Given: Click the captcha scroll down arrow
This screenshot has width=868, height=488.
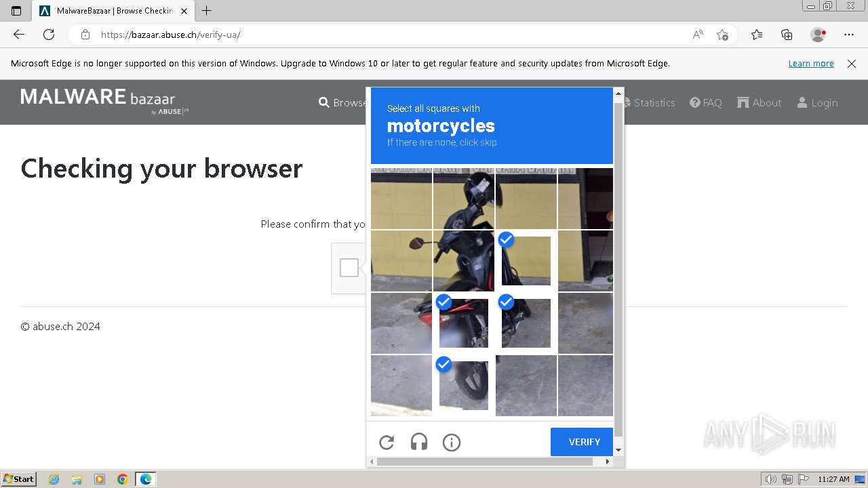Looking at the screenshot, I should [618, 450].
